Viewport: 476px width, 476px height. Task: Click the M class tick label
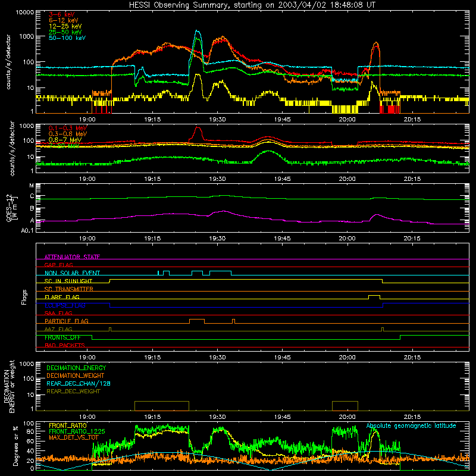coord(32,186)
